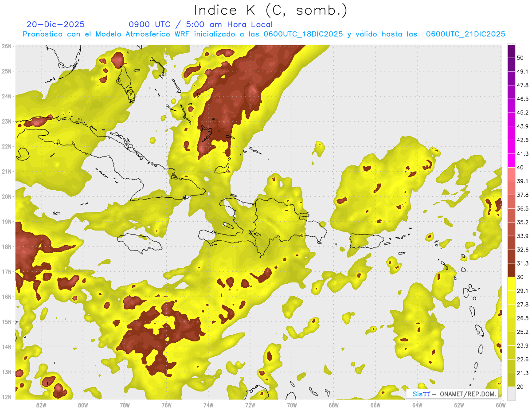Image resolution: width=532 pixels, height=411 pixels.
Task: Click the "Indice K (C, somb.)" title
Action: tap(270, 10)
